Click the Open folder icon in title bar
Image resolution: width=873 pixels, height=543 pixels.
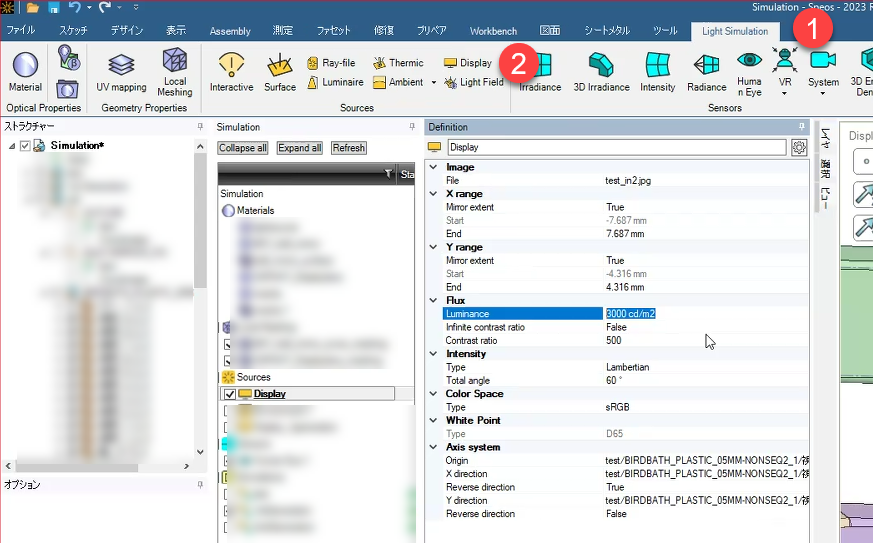(x=33, y=7)
